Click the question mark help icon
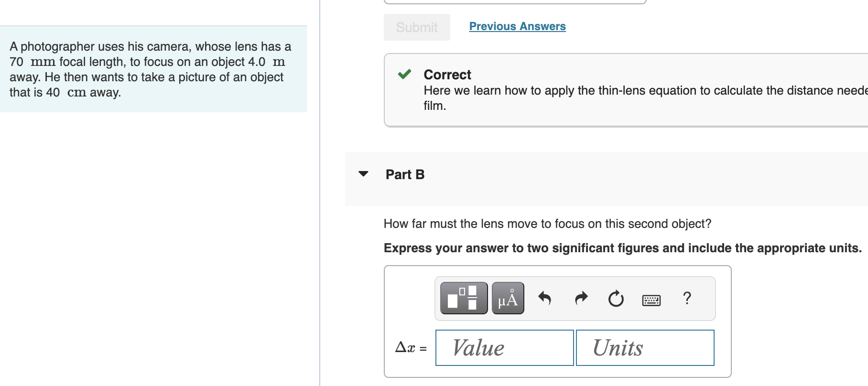Image resolution: width=868 pixels, height=386 pixels. click(687, 298)
